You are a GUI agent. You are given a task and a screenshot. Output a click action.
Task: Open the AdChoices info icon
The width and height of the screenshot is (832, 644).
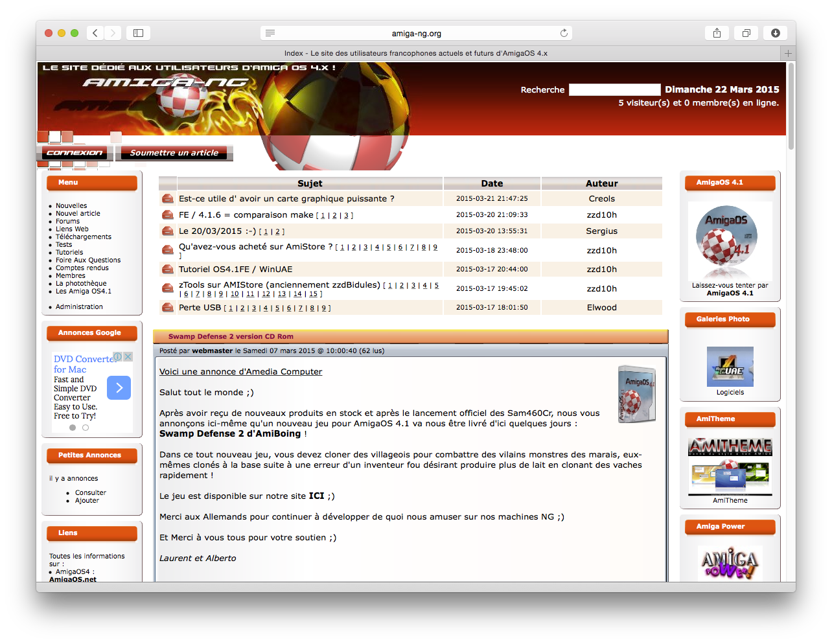pos(118,356)
